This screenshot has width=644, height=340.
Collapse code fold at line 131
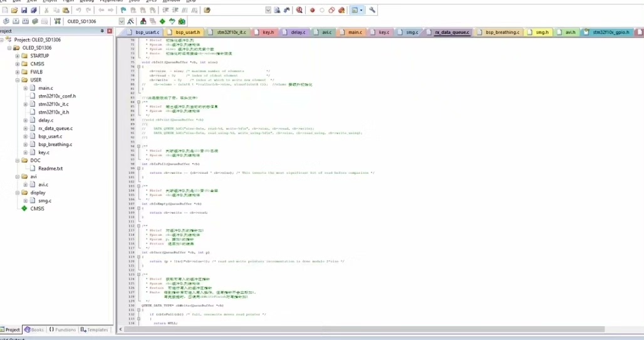pyautogui.click(x=138, y=310)
